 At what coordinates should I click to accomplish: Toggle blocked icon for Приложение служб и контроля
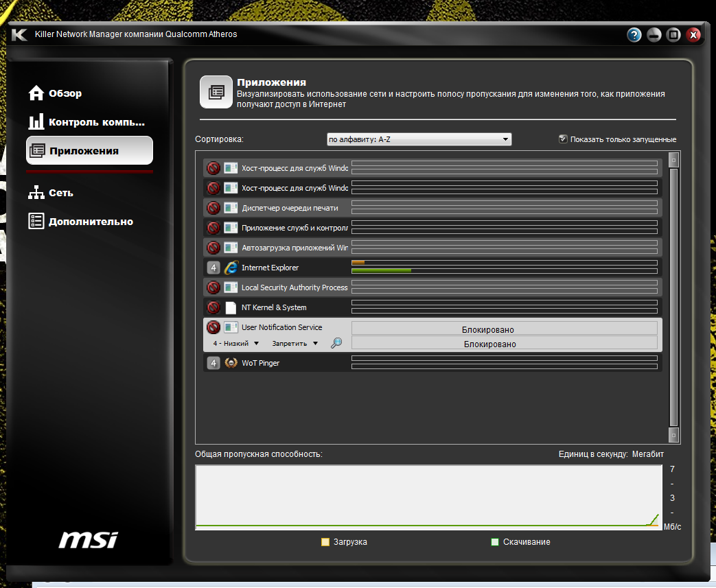coord(213,227)
